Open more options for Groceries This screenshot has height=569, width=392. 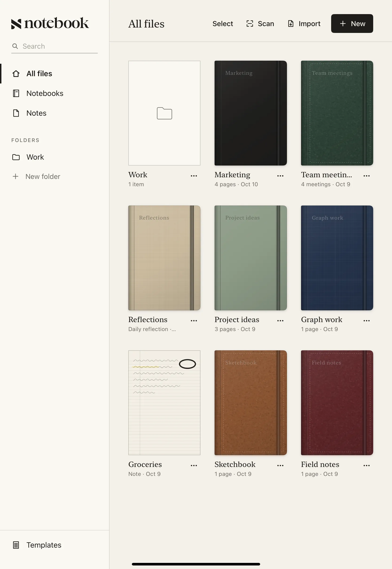pyautogui.click(x=194, y=466)
